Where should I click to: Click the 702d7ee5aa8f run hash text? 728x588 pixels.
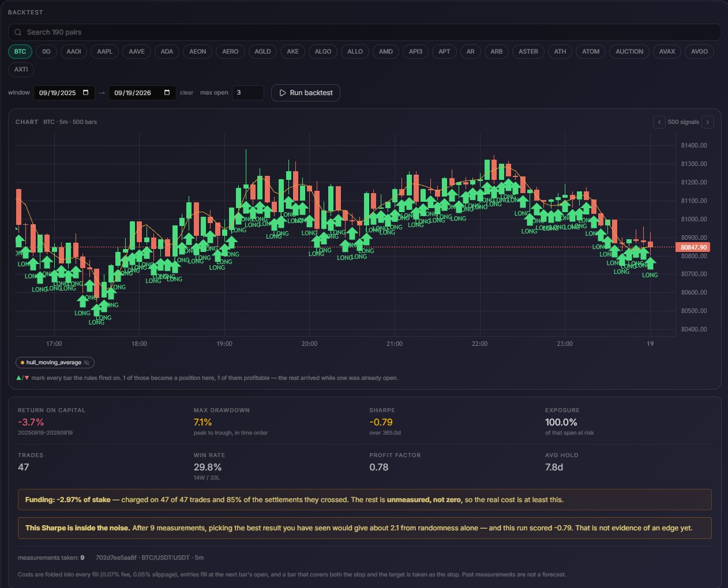click(x=116, y=558)
